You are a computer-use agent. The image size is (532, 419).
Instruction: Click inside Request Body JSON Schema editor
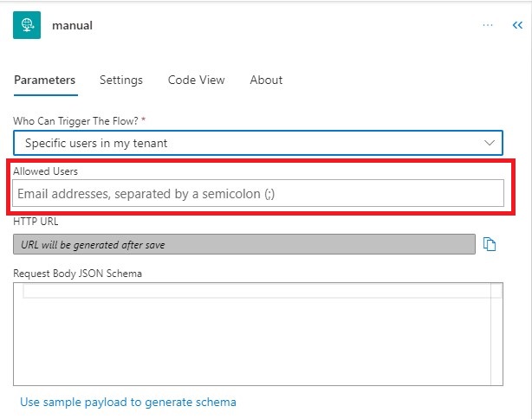pyautogui.click(x=251, y=338)
